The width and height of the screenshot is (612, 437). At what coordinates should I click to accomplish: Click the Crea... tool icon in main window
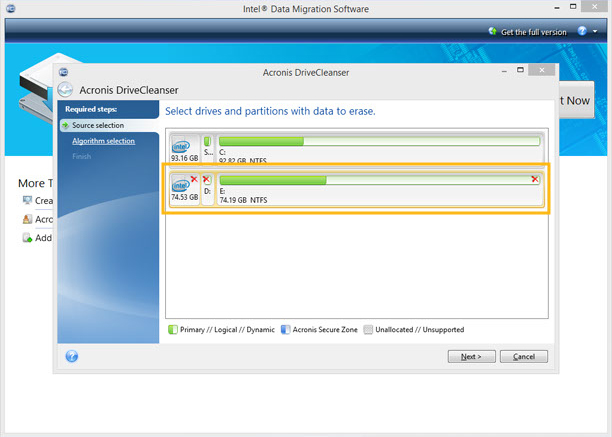(27, 201)
